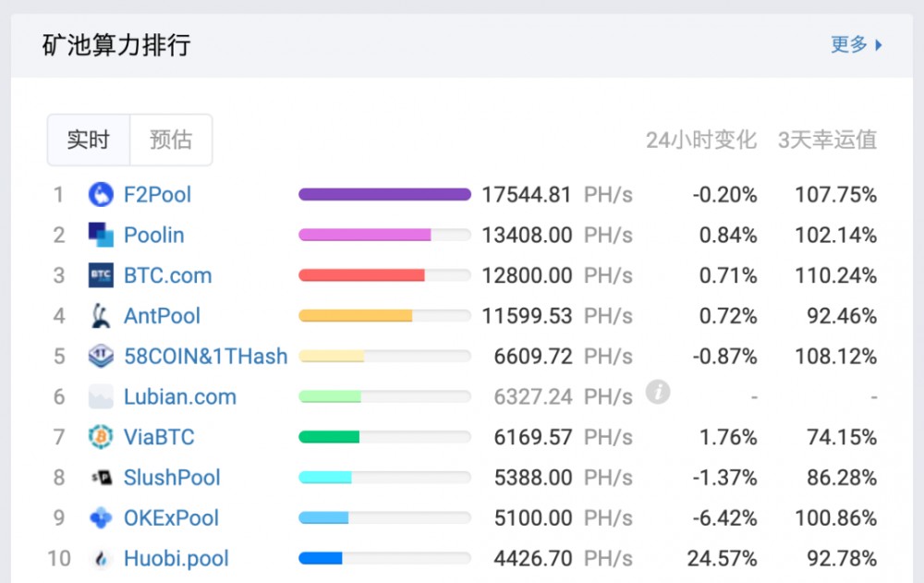Click the ViaBTC logo icon

point(101,437)
